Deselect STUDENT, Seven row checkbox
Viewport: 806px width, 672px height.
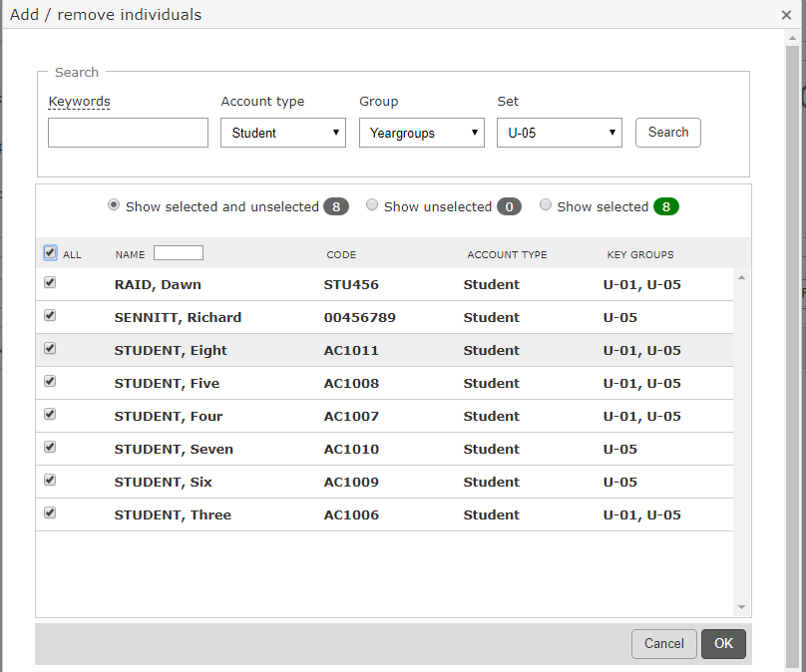[x=51, y=448]
